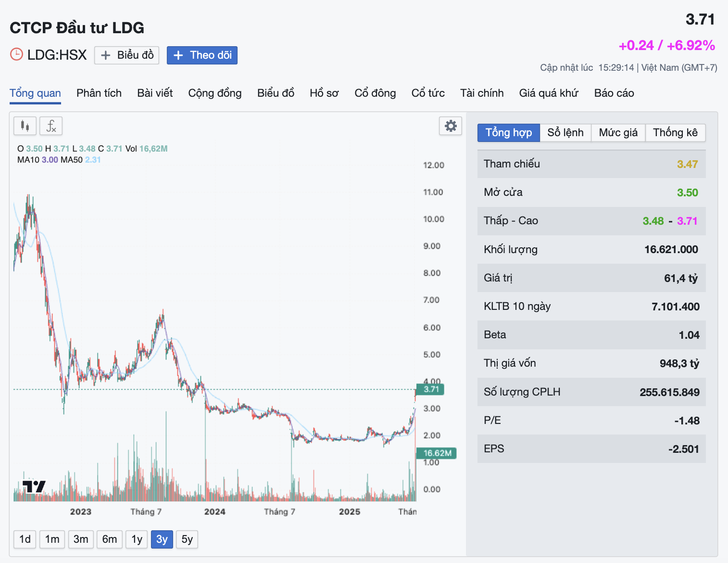Open the Báo cáo tab
The image size is (728, 563).
[x=614, y=93]
